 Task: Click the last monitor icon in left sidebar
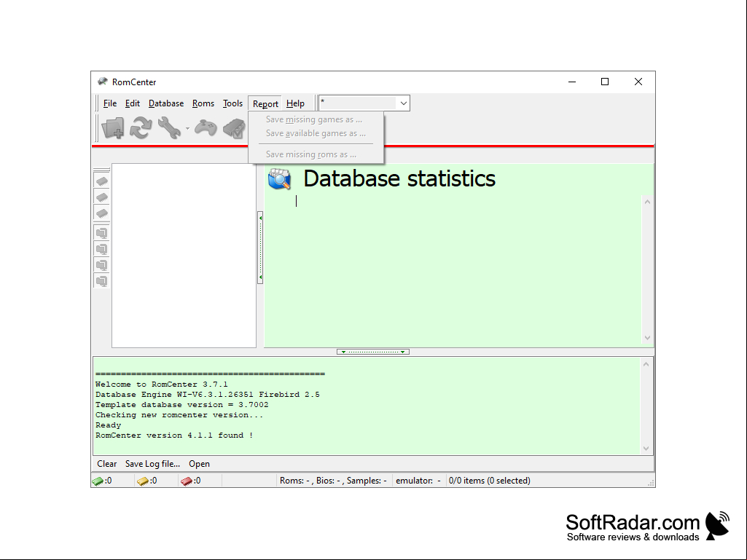(101, 281)
